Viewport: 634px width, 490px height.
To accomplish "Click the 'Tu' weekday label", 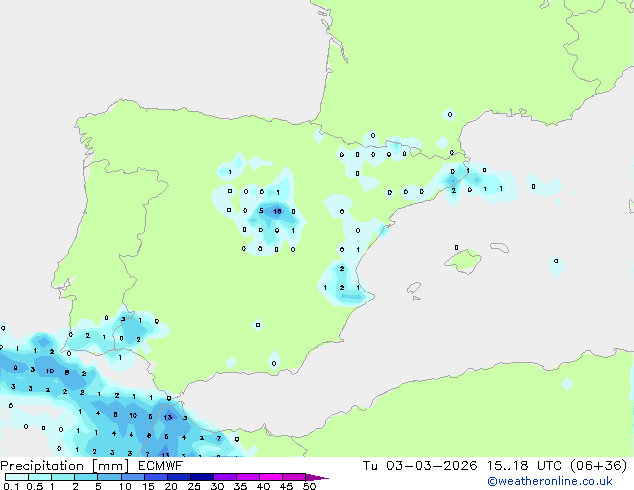I will 370,466.
